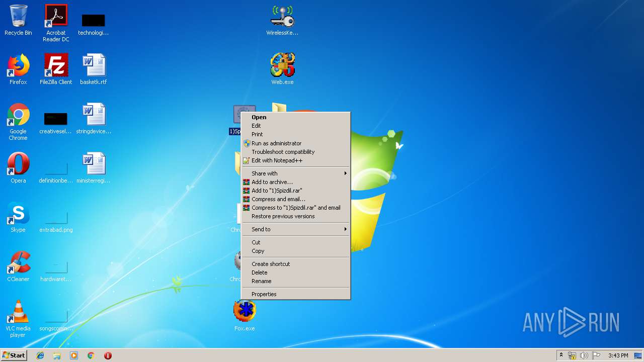The width and height of the screenshot is (644, 362).
Task: Choose Print in the context menu
Action: click(296, 134)
